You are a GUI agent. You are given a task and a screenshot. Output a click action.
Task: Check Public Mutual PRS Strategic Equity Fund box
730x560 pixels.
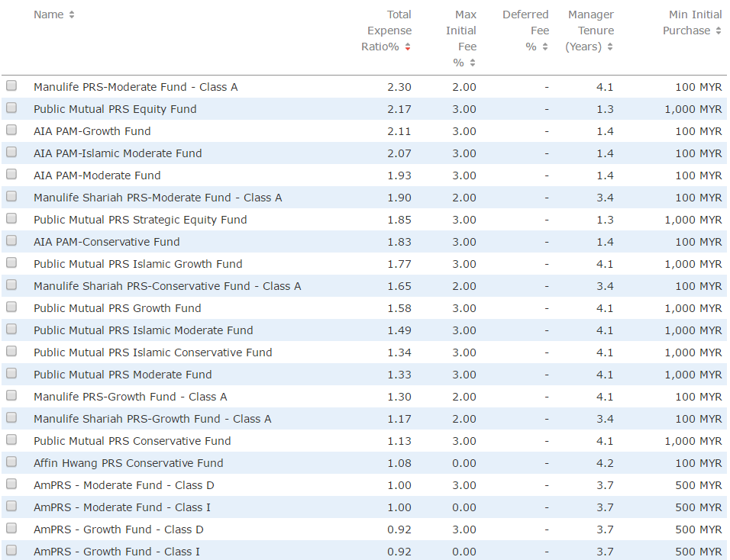tap(11, 218)
